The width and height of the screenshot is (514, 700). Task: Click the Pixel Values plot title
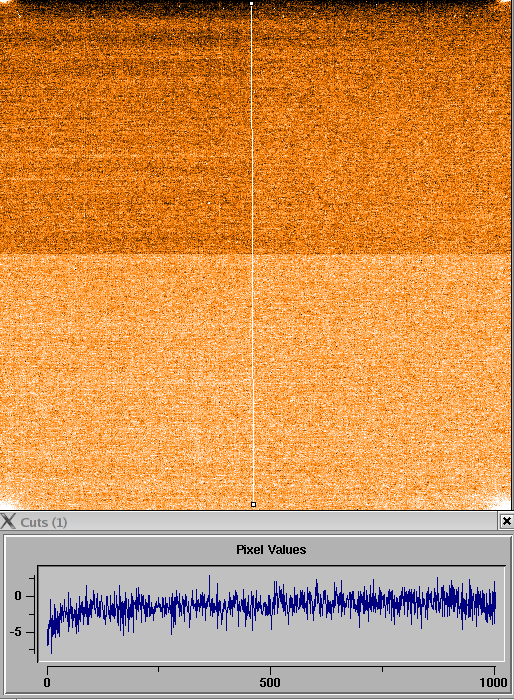point(271,550)
